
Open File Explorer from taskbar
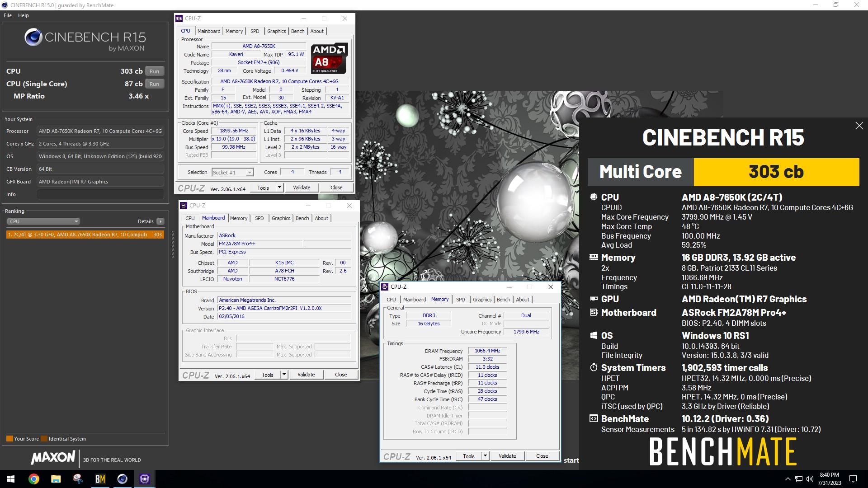[56, 479]
